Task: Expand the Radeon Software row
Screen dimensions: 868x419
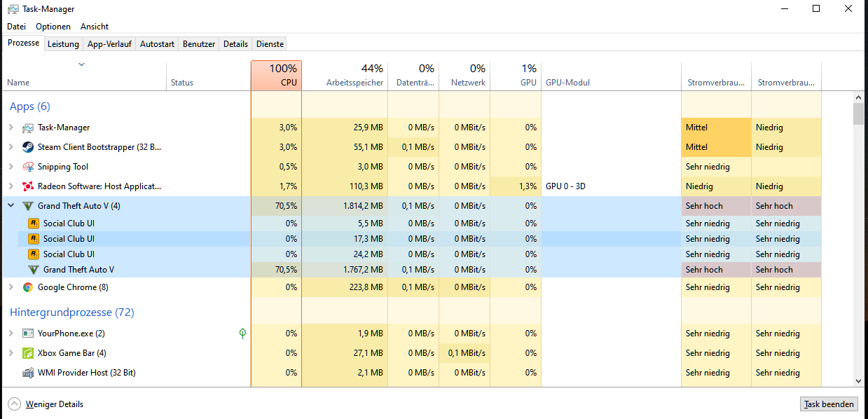Action: click(11, 186)
